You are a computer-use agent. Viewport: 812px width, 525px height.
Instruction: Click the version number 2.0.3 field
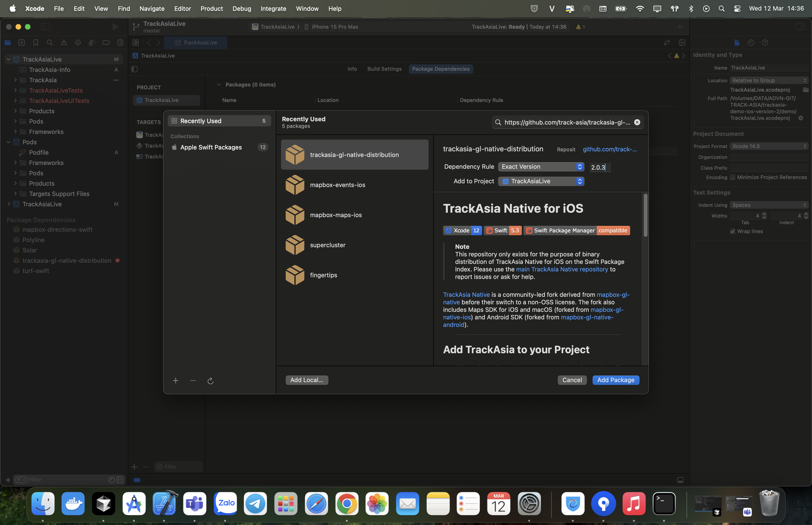(x=600, y=167)
